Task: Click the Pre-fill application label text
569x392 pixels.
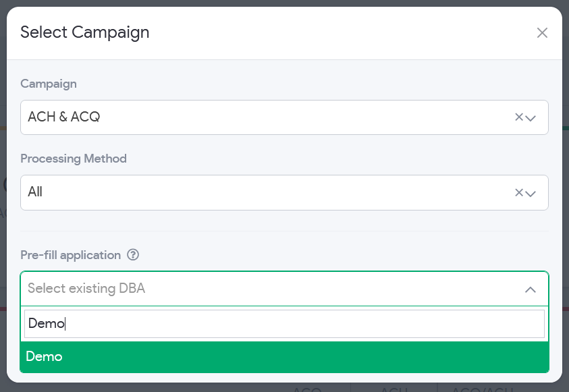Action: click(x=70, y=255)
